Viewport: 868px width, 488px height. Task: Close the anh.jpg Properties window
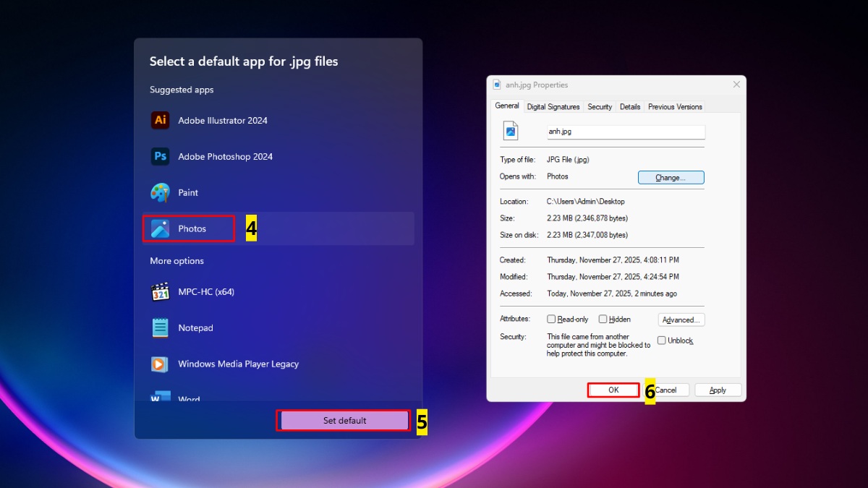tap(736, 85)
